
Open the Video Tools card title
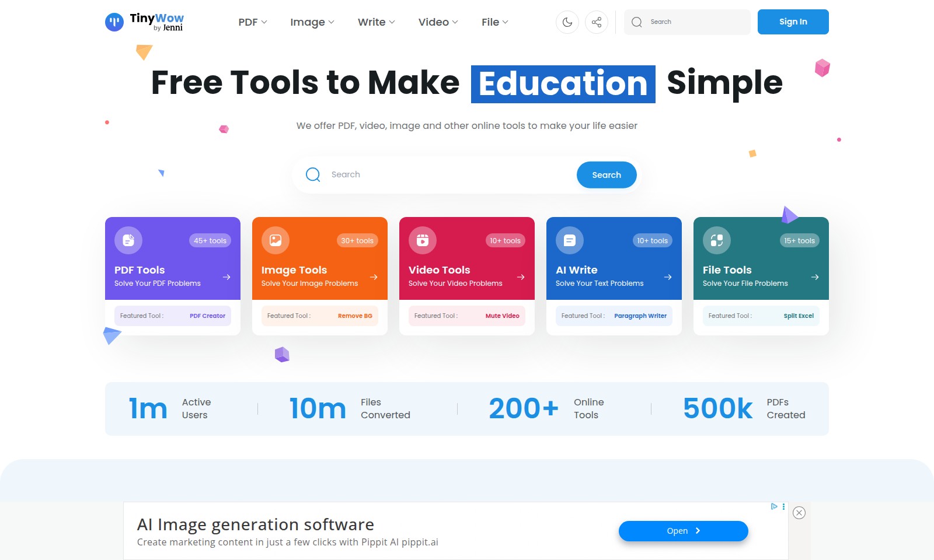coord(439,270)
